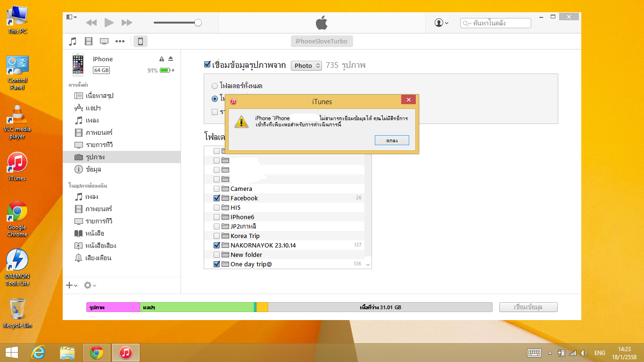Skip ahead with the fast-forward button
The height and width of the screenshot is (362, 644).
pyautogui.click(x=127, y=23)
